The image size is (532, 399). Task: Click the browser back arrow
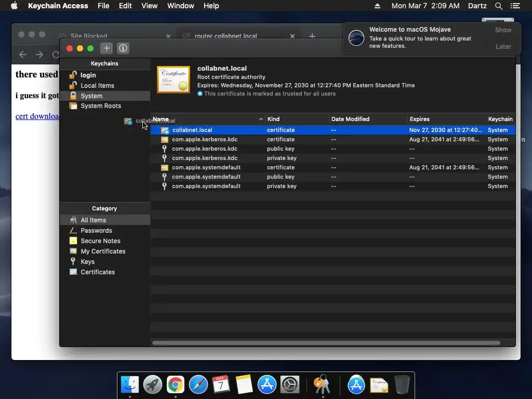point(23,54)
